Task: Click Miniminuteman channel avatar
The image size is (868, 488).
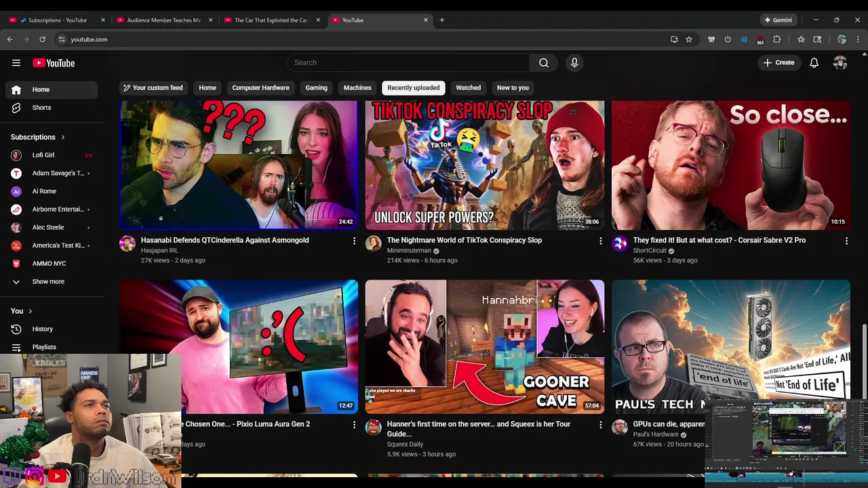Action: [374, 244]
